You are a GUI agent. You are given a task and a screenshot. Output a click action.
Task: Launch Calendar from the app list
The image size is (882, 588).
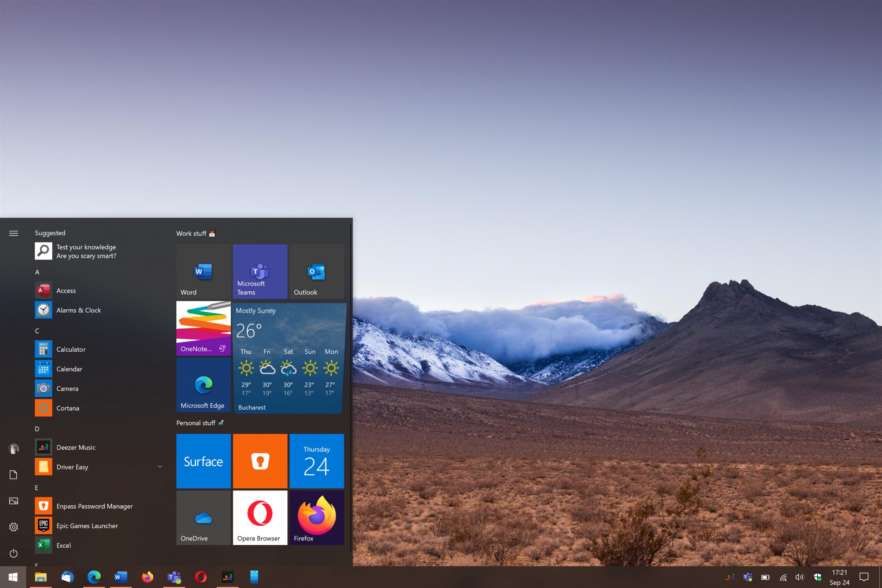100,369
